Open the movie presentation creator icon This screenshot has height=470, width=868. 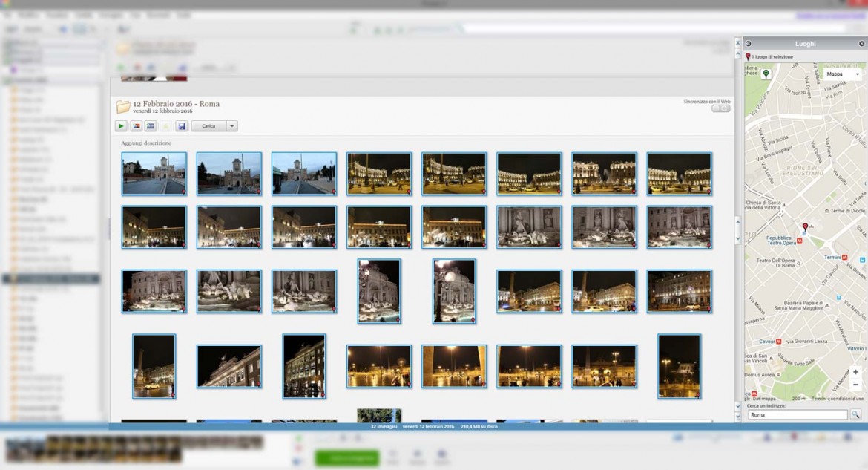pyautogui.click(x=151, y=126)
